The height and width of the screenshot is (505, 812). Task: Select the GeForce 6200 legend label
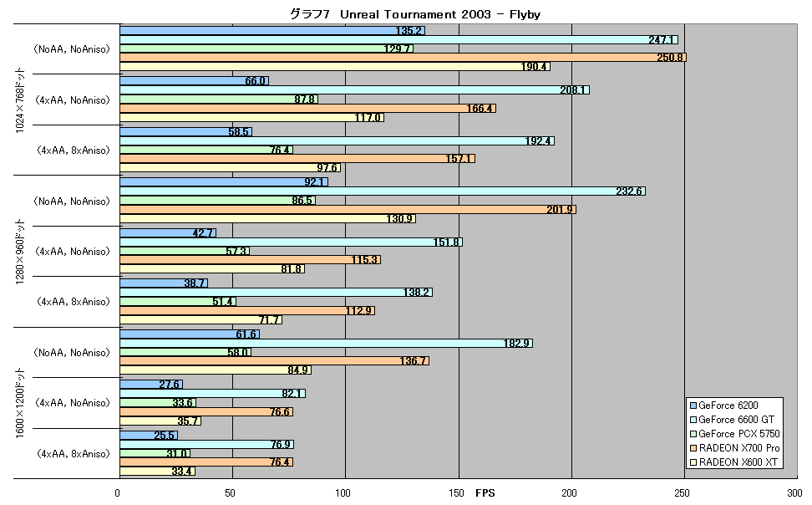coord(728,406)
